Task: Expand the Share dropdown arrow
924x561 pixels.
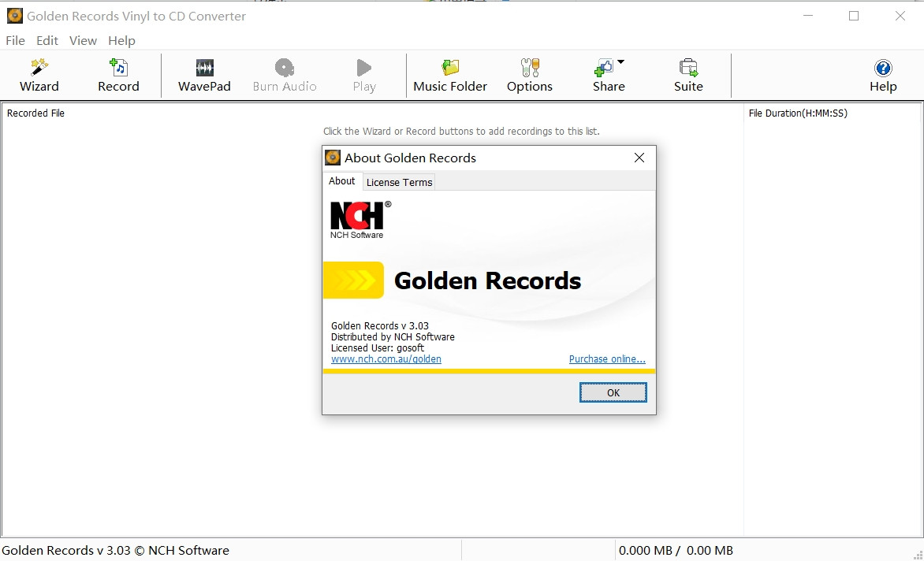Action: tap(620, 61)
